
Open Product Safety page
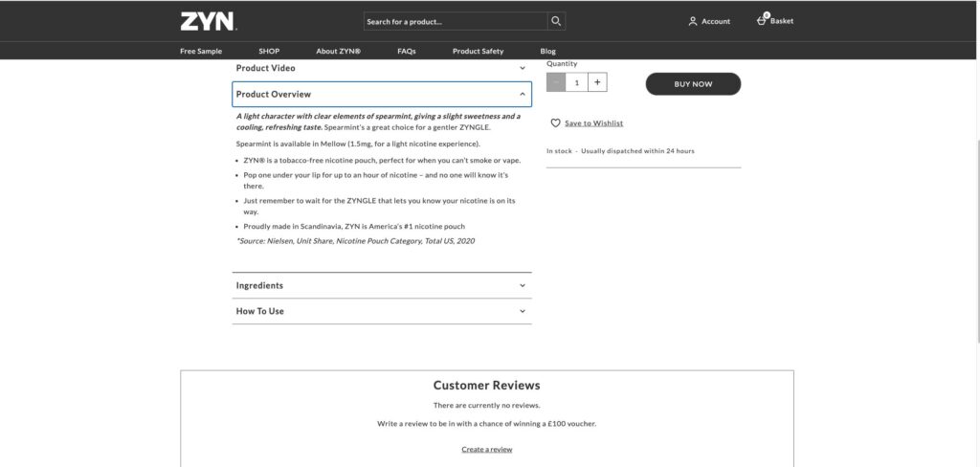click(478, 52)
